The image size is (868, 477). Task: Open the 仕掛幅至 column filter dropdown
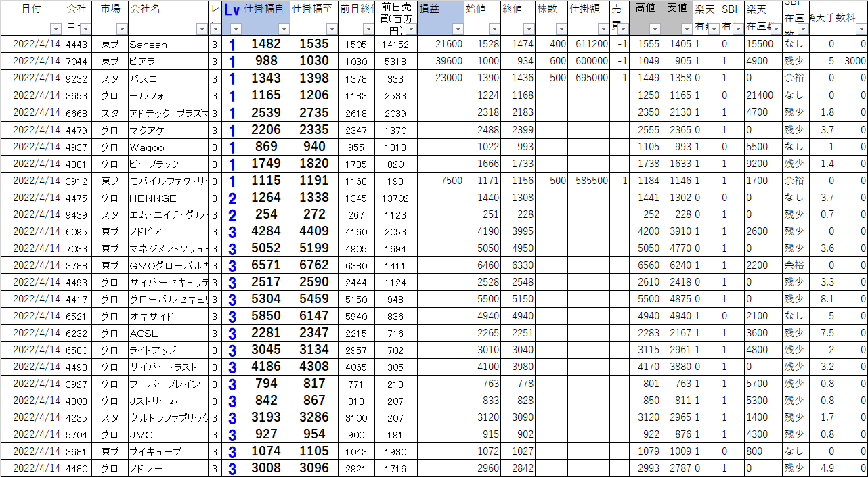331,29
